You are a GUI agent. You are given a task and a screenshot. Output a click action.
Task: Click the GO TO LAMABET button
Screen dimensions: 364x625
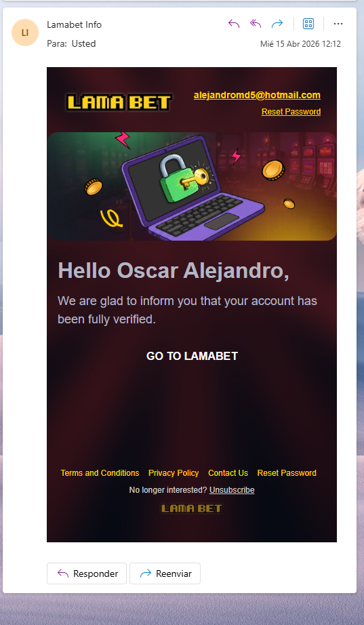[x=192, y=356]
